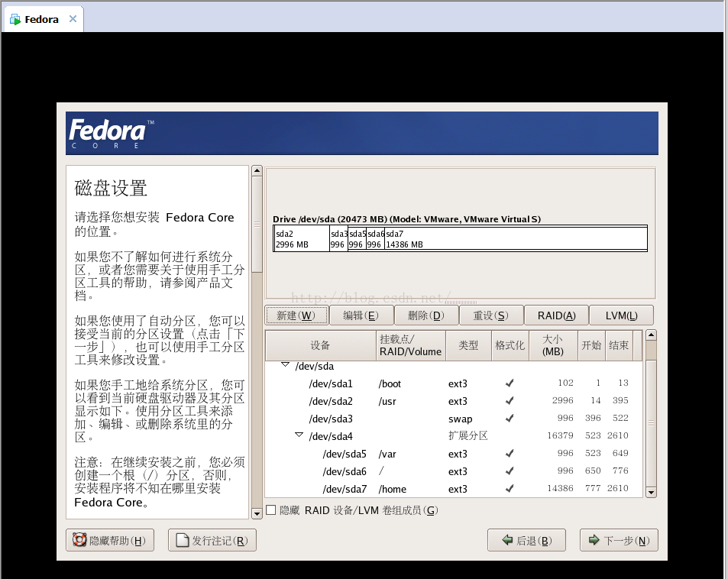The image size is (728, 579).
Task: Select sda2 block in the drive map
Action: (302, 238)
